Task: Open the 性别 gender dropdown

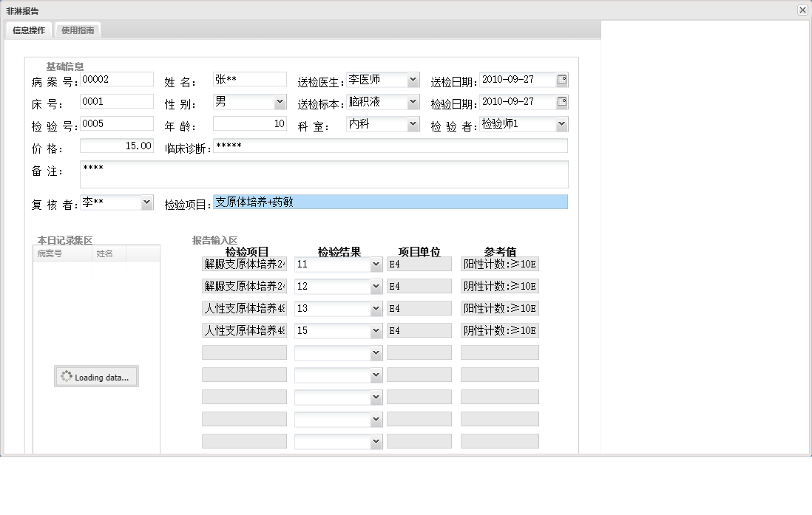Action: coord(280,101)
